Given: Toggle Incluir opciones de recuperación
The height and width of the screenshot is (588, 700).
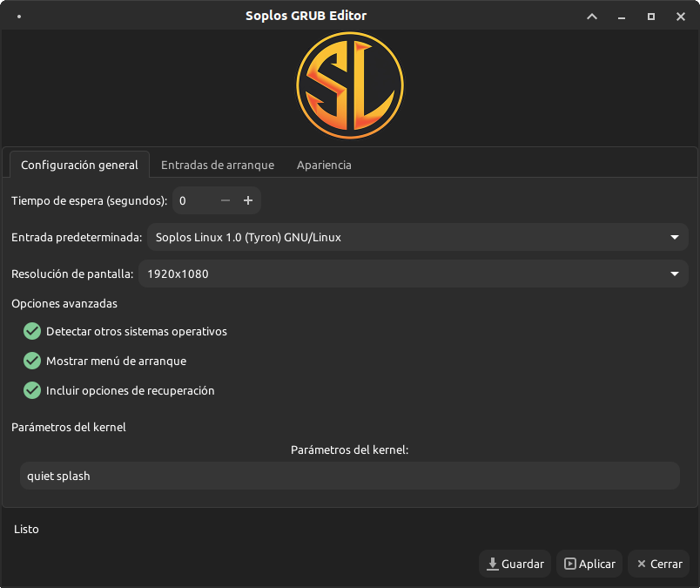Looking at the screenshot, I should coord(118,390).
